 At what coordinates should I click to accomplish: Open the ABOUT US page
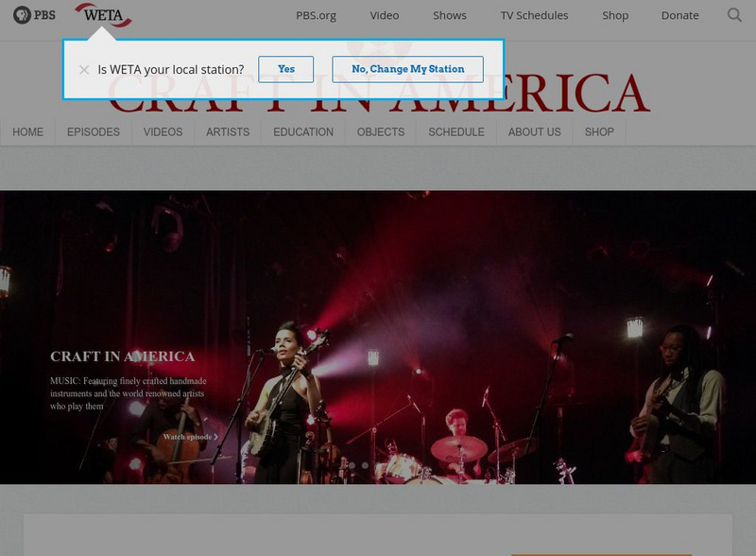tap(533, 132)
